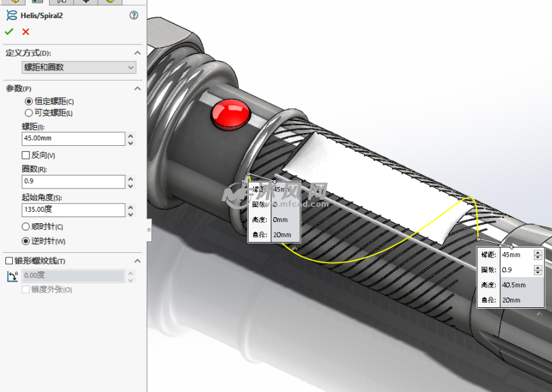Select the 恒定螺距 radio button

[29, 102]
